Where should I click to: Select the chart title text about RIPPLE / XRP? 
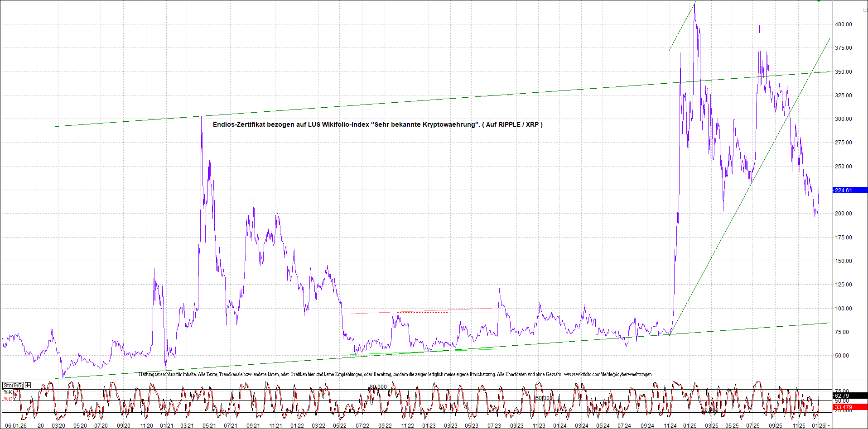pyautogui.click(x=377, y=124)
